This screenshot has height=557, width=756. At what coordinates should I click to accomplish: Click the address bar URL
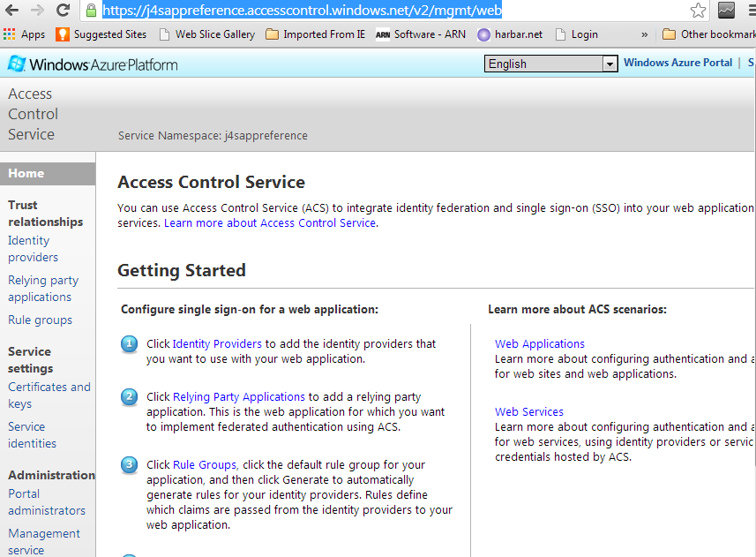(302, 10)
